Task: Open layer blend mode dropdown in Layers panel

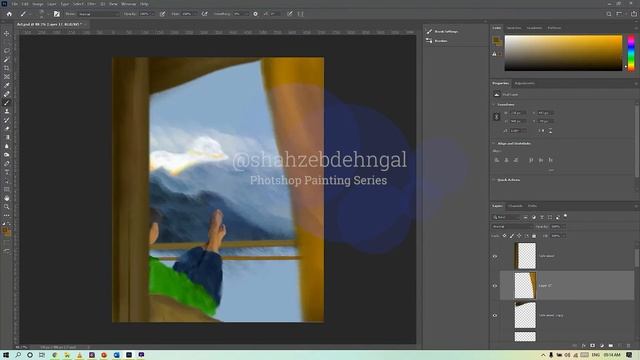Action: [x=512, y=227]
